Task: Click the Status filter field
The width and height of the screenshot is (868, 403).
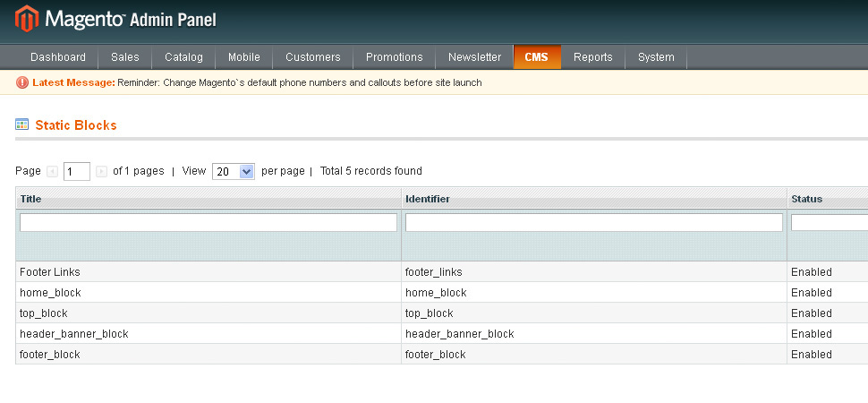Action: point(830,222)
